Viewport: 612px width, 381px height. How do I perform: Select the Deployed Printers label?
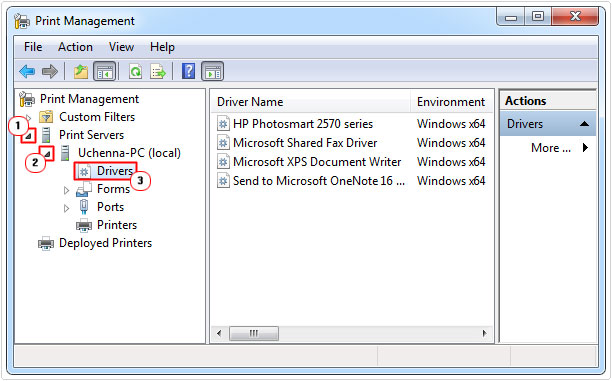point(105,243)
